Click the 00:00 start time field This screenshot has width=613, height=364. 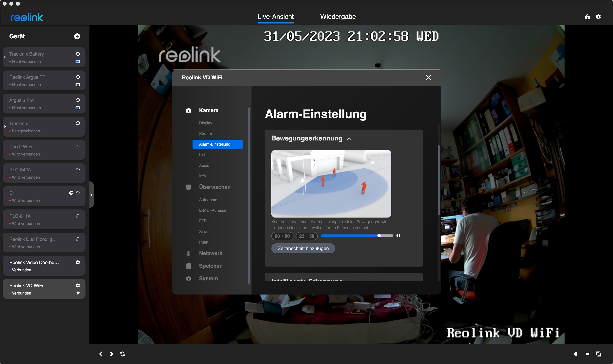pos(282,236)
